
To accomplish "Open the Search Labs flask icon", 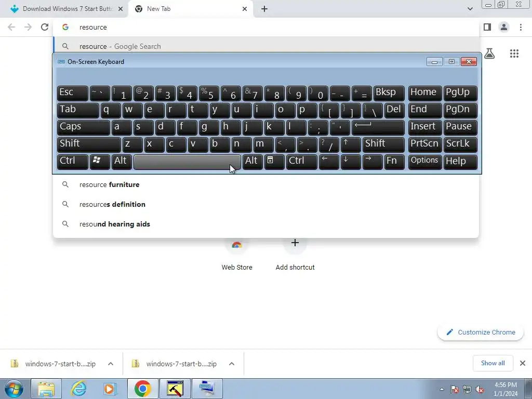I will tap(489, 54).
